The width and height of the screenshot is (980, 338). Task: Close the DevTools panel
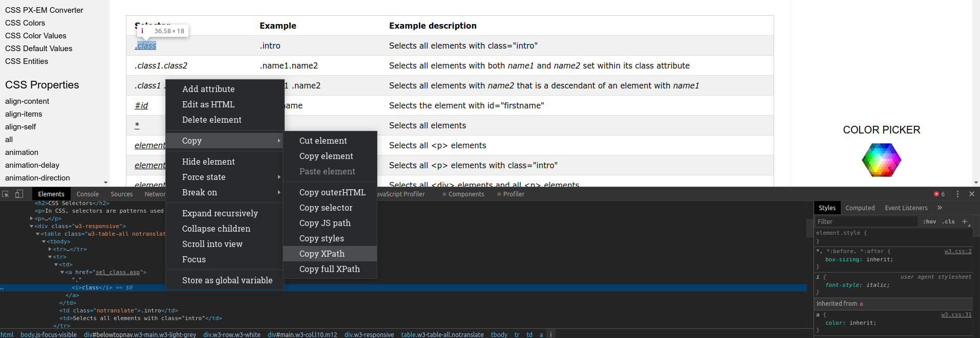coord(971,194)
